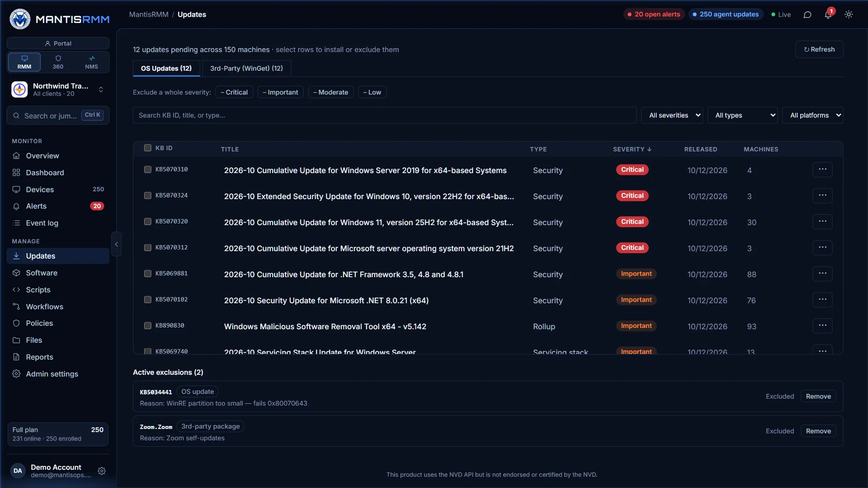Select the checkbox for KB890830
The width and height of the screenshot is (868, 488).
coord(148,326)
